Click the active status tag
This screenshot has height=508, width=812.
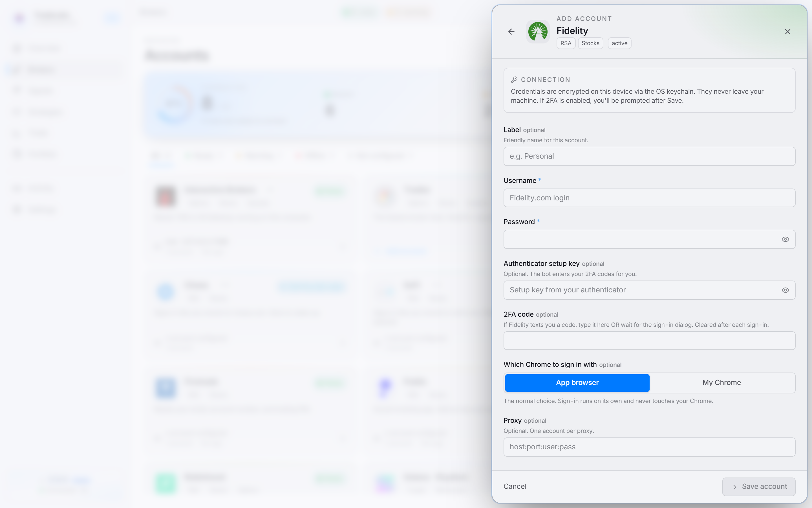tap(619, 43)
